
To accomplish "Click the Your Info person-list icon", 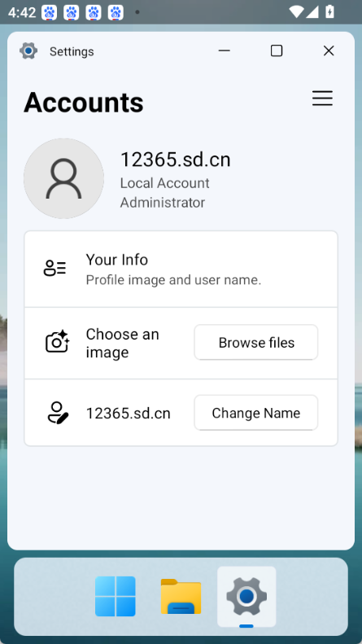I will tap(55, 268).
